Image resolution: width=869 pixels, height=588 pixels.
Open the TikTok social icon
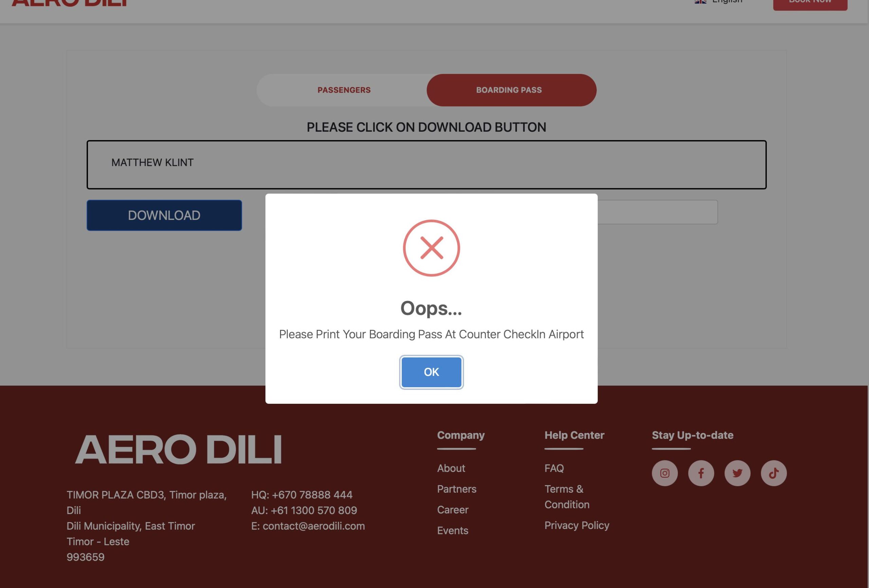[x=774, y=473]
